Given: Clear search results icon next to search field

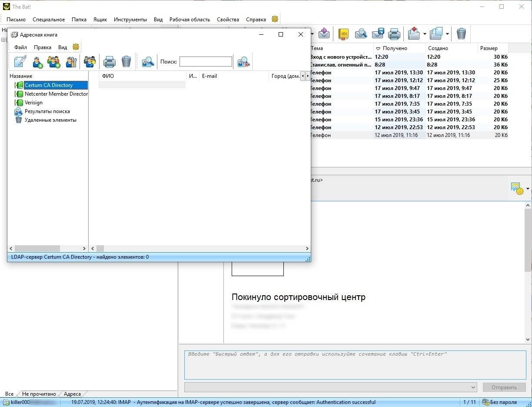Looking at the screenshot, I should pos(243,62).
